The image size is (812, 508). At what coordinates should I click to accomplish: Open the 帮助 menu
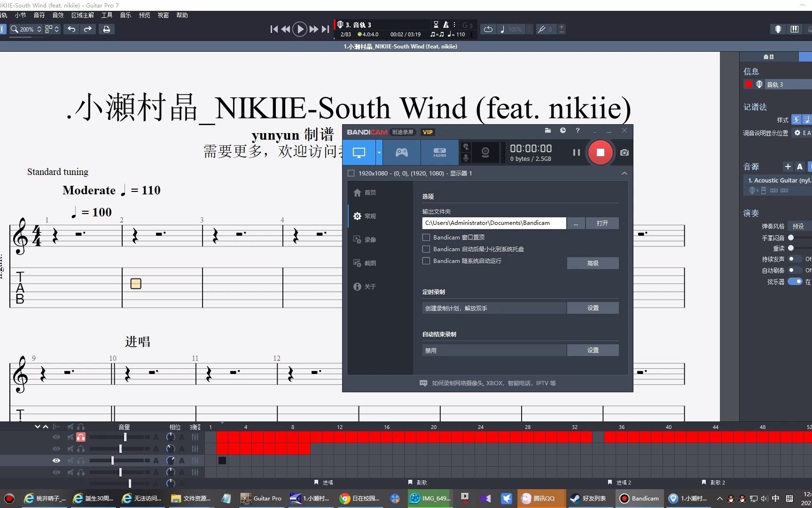pos(182,15)
